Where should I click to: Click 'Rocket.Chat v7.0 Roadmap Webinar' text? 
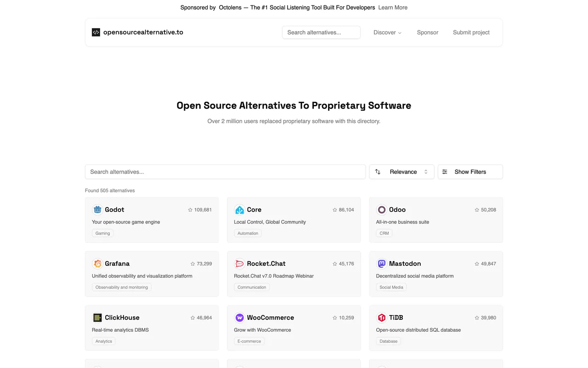(274, 276)
